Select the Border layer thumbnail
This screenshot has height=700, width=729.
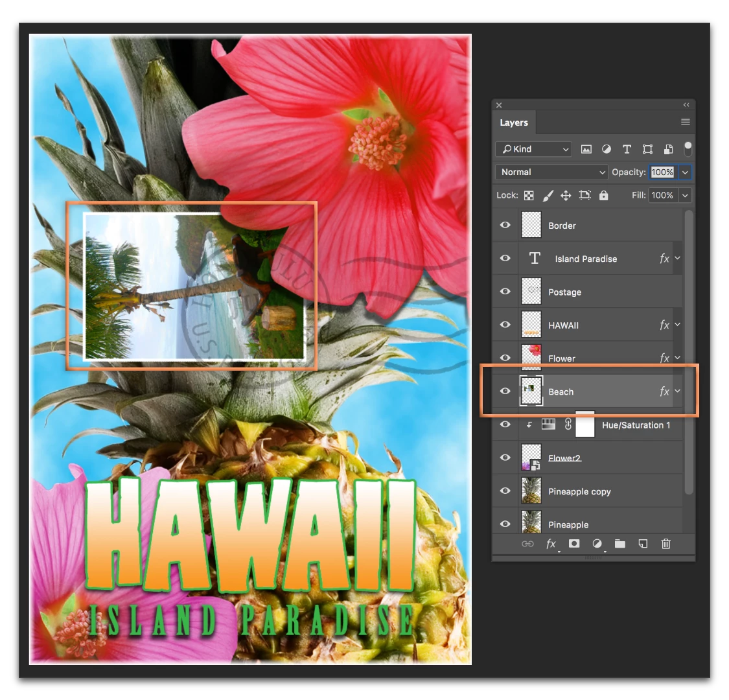click(531, 225)
